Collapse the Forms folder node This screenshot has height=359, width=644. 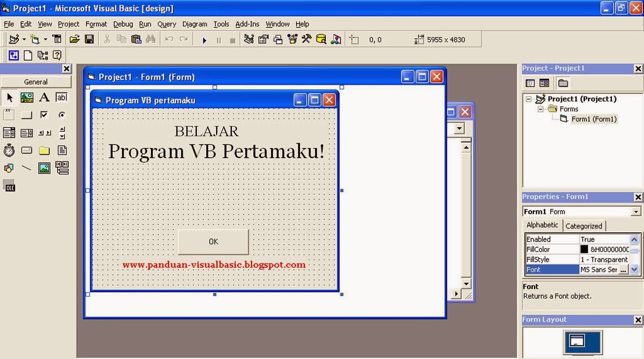tap(541, 109)
